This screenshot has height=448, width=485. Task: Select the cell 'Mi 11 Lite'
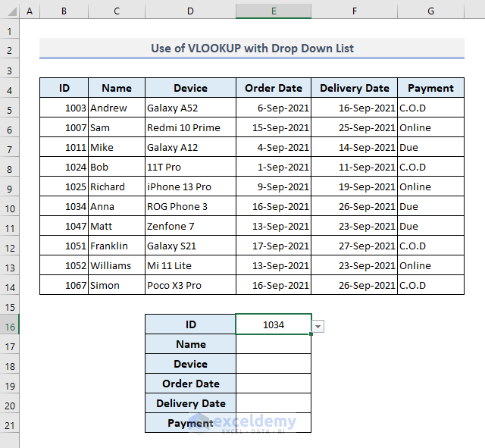(190, 265)
